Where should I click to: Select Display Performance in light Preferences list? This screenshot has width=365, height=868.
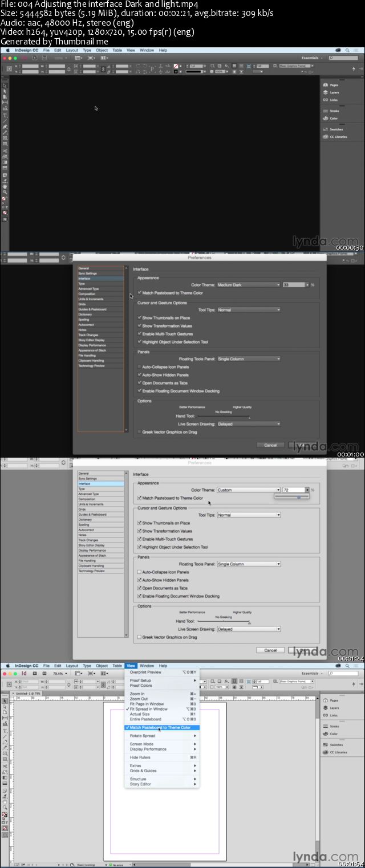[x=100, y=551]
